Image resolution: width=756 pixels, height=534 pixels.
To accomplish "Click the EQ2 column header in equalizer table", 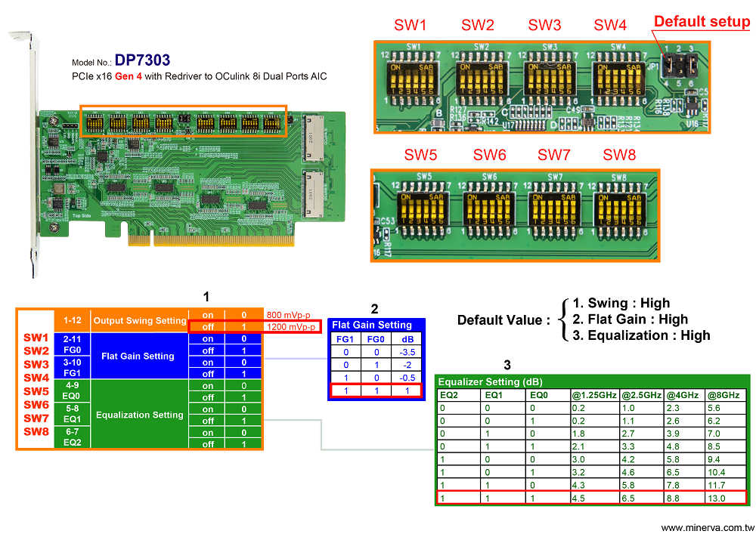I will [459, 395].
